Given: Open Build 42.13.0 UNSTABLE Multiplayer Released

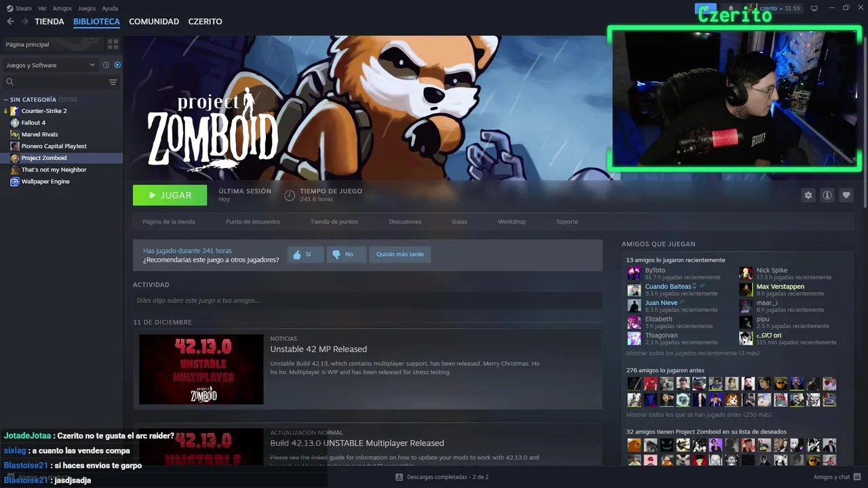Looking at the screenshot, I should pyautogui.click(x=357, y=443).
